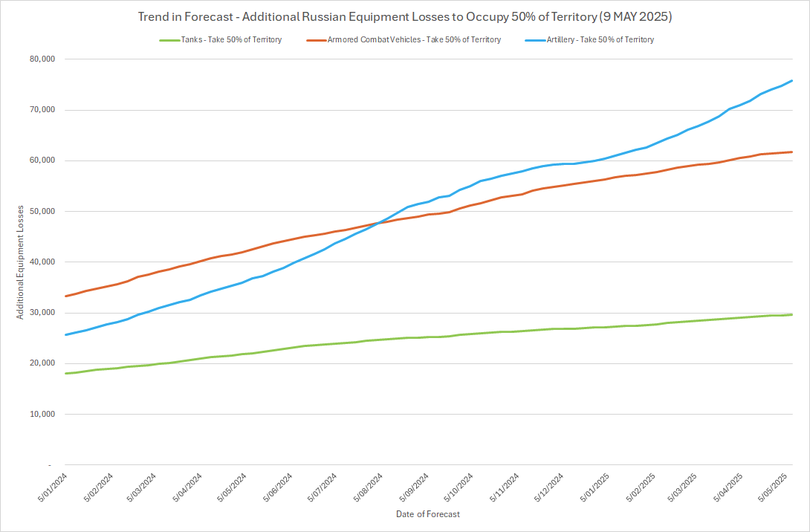This screenshot has height=532, width=810.
Task: Select the Armored Combat Vehicles legend entry
Action: [x=414, y=39]
